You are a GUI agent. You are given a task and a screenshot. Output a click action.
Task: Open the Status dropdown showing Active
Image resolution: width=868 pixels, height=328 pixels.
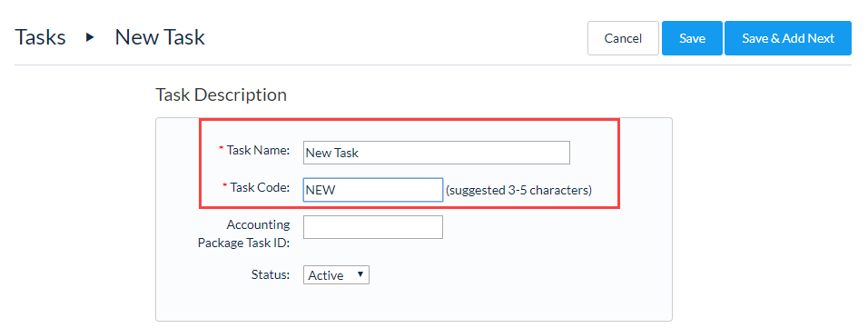coord(336,275)
